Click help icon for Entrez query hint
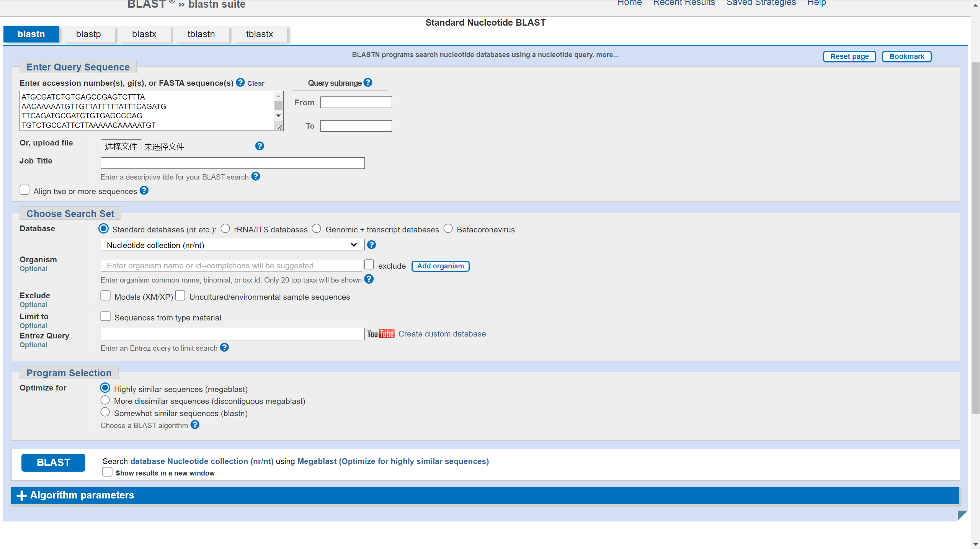This screenshot has height=549, width=980. click(224, 347)
